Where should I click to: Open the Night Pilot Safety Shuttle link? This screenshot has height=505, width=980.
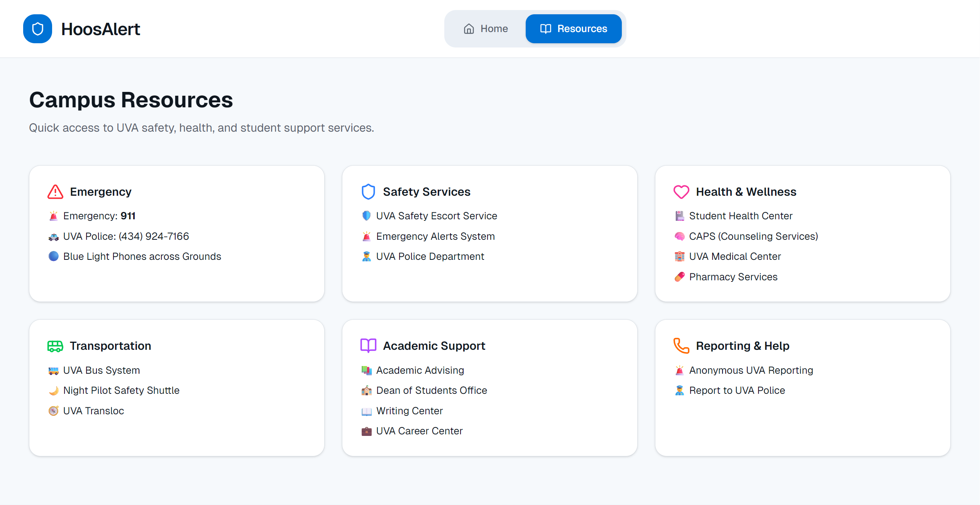click(x=121, y=391)
